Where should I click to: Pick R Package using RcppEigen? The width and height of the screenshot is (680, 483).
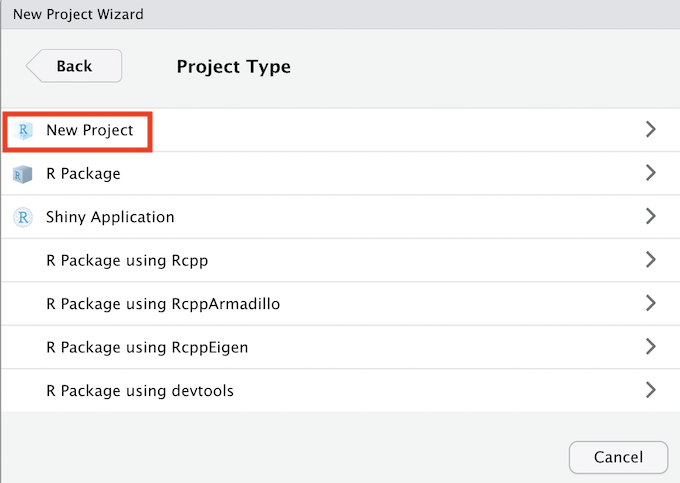147,348
